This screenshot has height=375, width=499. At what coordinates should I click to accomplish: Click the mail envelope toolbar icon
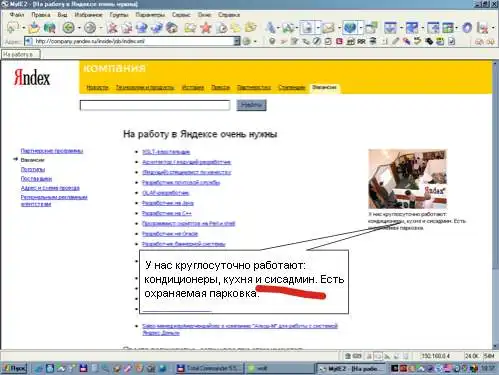328,28
